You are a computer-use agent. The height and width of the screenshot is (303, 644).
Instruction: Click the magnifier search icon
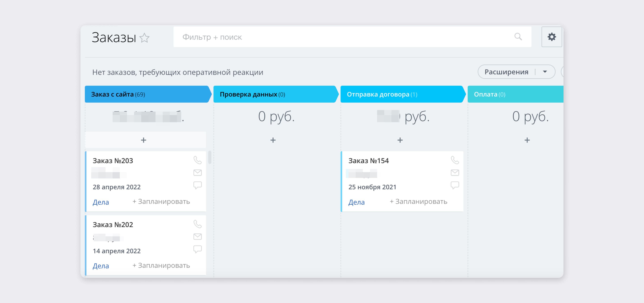pos(518,37)
